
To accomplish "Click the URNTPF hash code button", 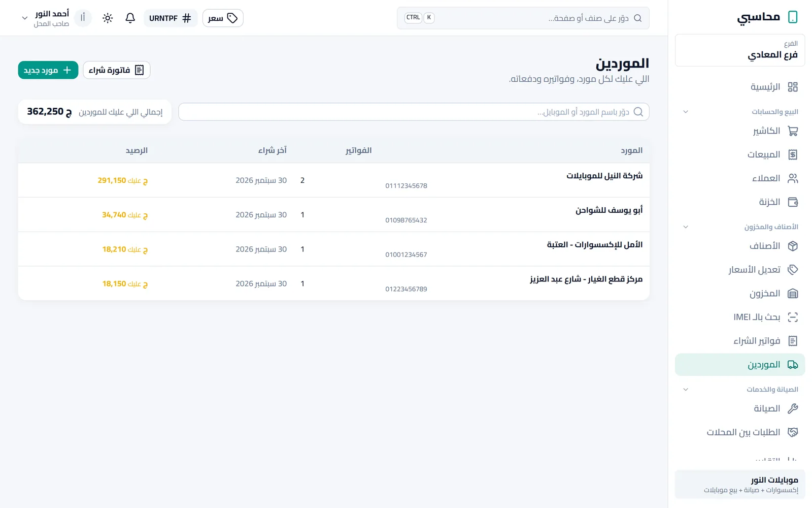I will pyautogui.click(x=171, y=18).
